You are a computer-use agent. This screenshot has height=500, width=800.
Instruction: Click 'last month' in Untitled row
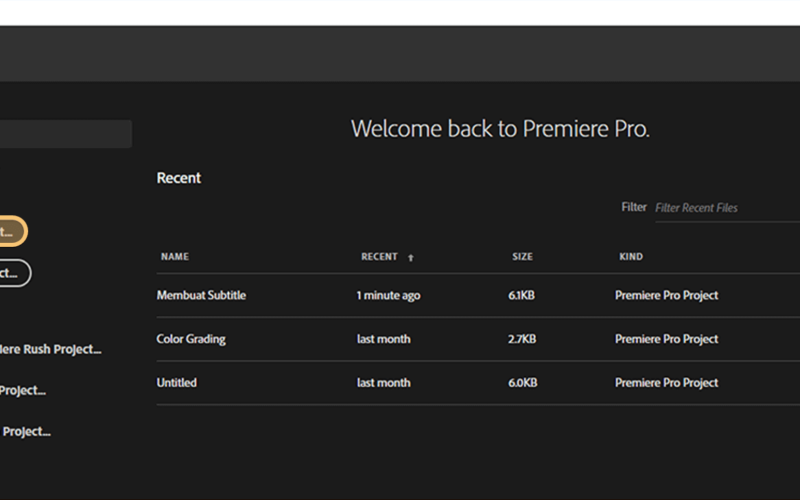pyautogui.click(x=384, y=383)
